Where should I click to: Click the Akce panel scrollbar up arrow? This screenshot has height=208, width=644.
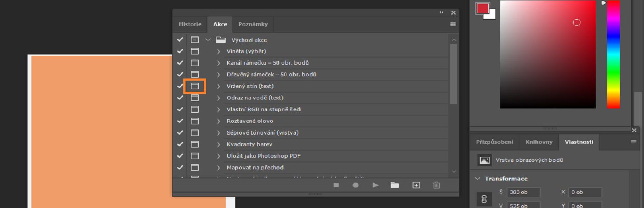point(454,39)
